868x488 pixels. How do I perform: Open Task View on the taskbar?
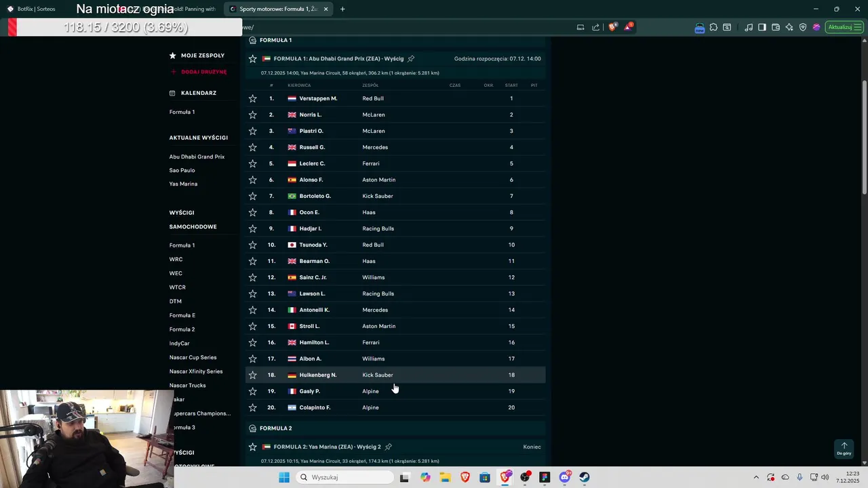click(404, 477)
